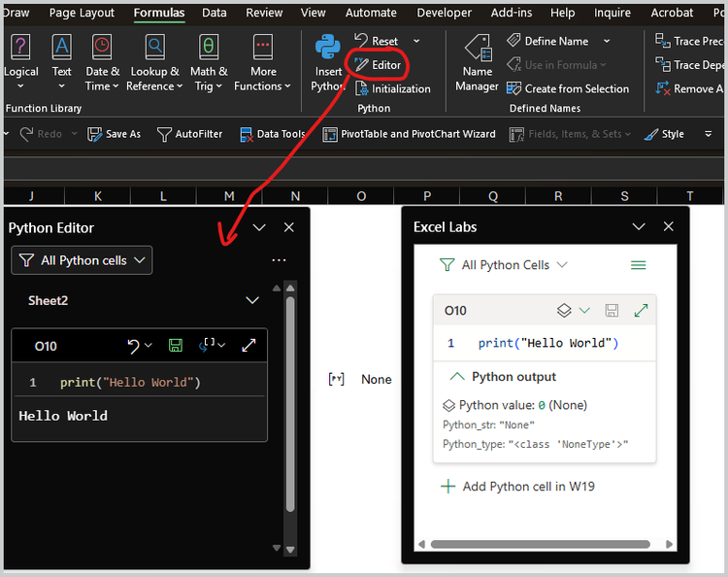
Task: Open Date & Time functions menu
Action: click(x=102, y=62)
